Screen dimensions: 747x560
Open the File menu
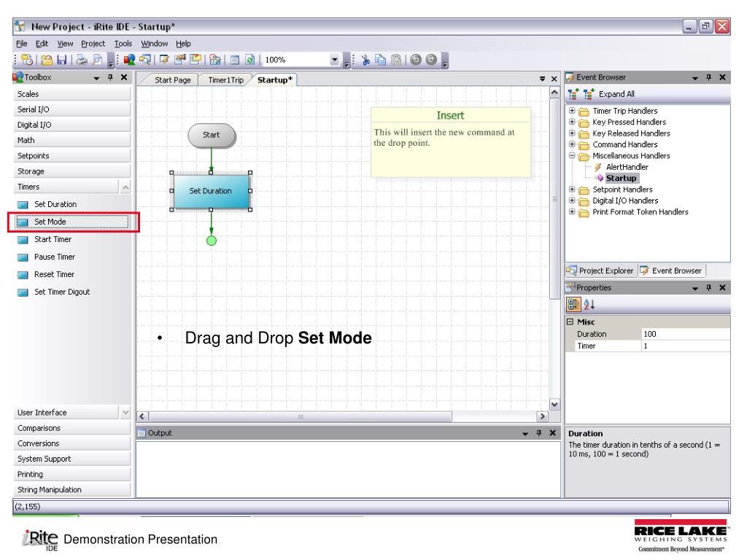tap(21, 44)
